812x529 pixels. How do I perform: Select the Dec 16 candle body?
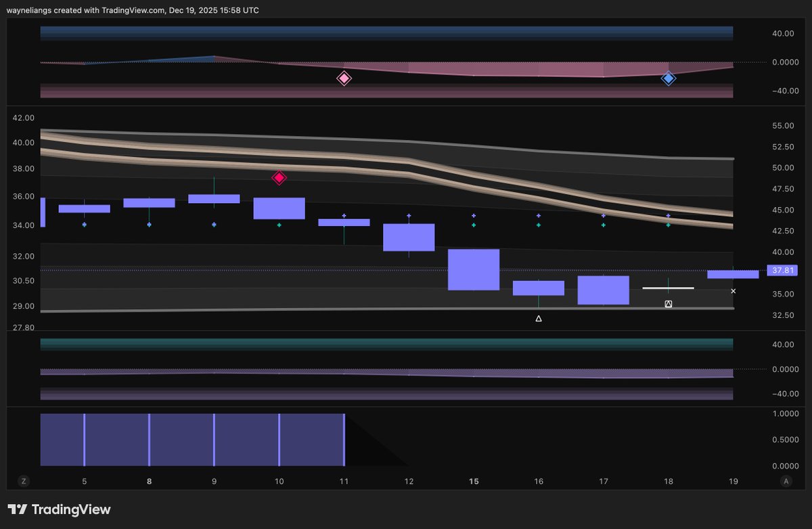(x=539, y=288)
